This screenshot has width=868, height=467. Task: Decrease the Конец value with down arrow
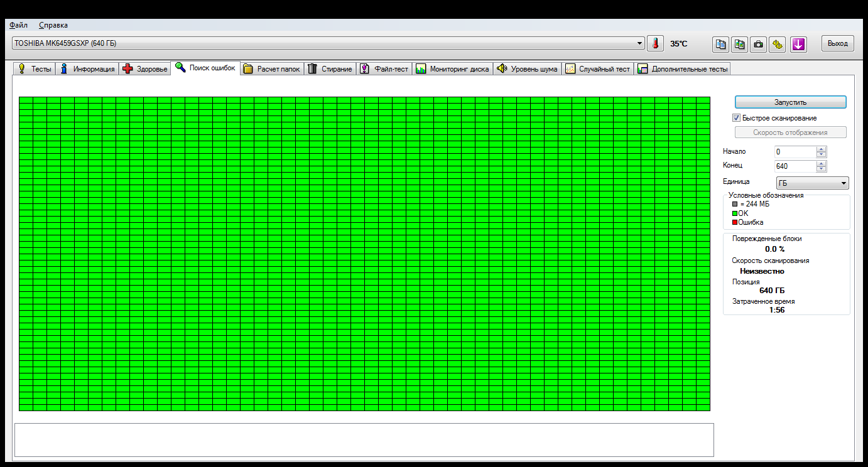[x=822, y=169]
